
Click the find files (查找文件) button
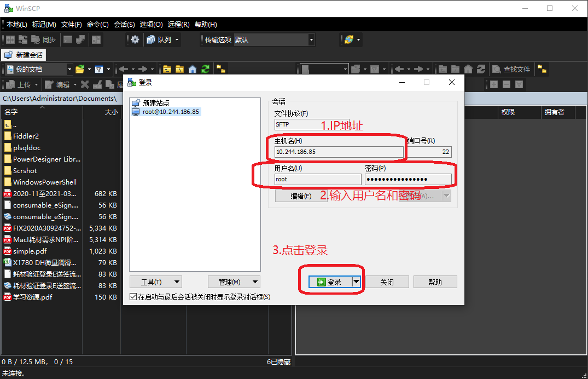pyautogui.click(x=511, y=69)
